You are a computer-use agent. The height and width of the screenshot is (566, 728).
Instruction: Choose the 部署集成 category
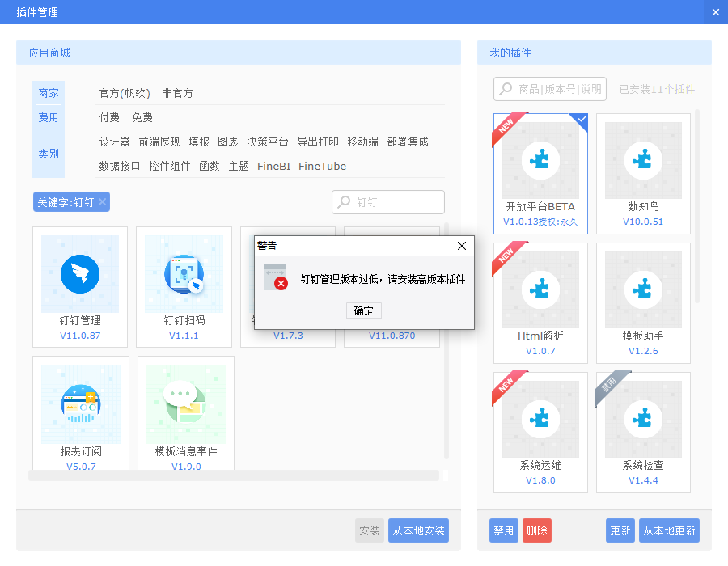pos(408,141)
